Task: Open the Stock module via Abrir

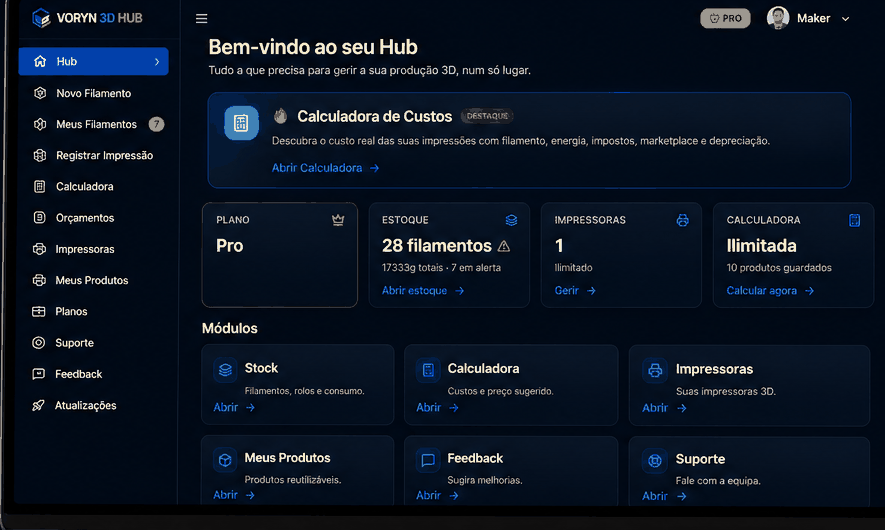Action: click(234, 407)
